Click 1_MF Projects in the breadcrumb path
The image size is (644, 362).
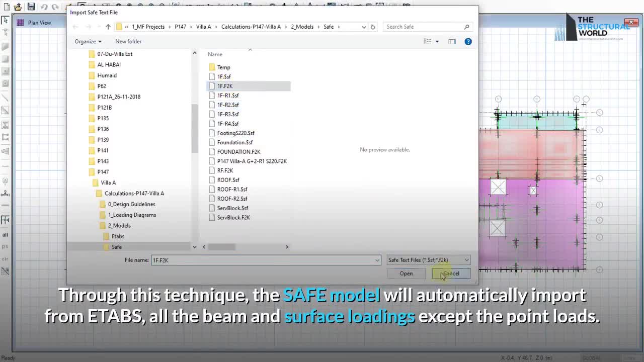tap(148, 27)
